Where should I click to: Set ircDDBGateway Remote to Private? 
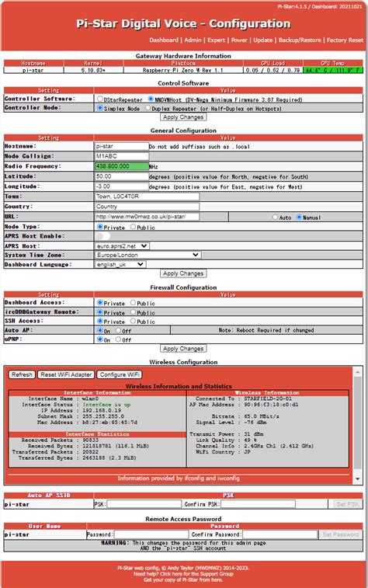click(100, 312)
